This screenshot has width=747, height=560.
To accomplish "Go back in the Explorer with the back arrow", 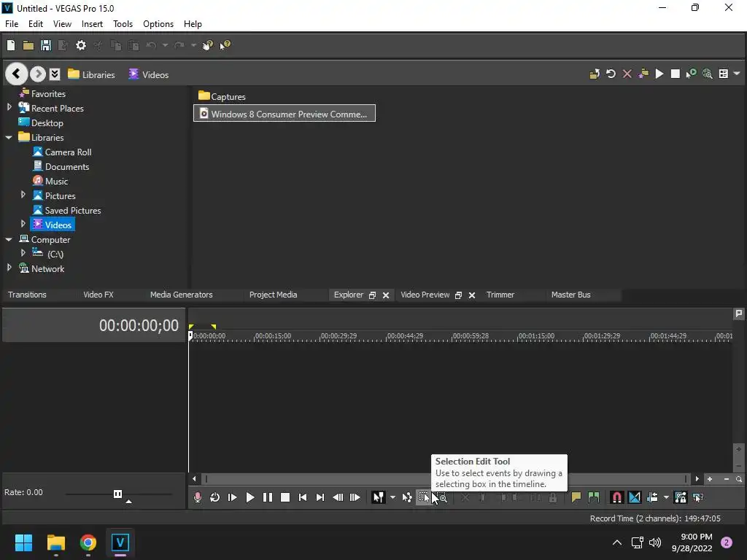I will [x=16, y=74].
